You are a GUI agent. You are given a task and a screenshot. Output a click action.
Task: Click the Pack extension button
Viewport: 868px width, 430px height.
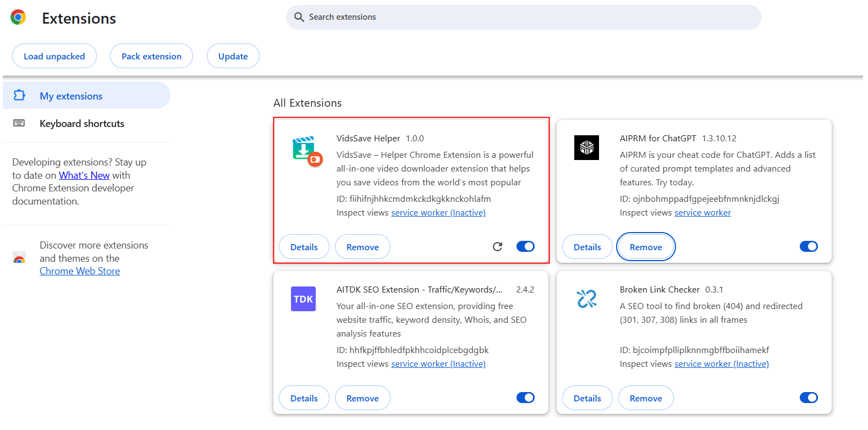click(x=151, y=56)
